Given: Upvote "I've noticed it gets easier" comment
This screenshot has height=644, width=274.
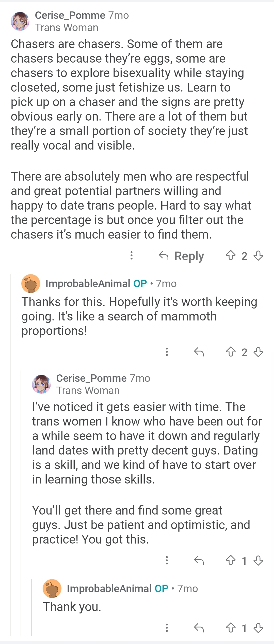Looking at the screenshot, I should [231, 561].
